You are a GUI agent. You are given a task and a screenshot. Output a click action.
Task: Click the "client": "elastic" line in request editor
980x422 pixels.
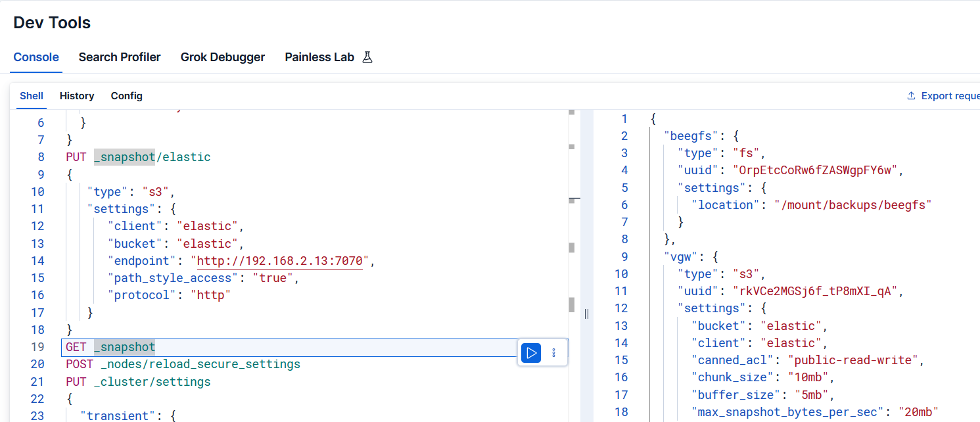point(177,226)
